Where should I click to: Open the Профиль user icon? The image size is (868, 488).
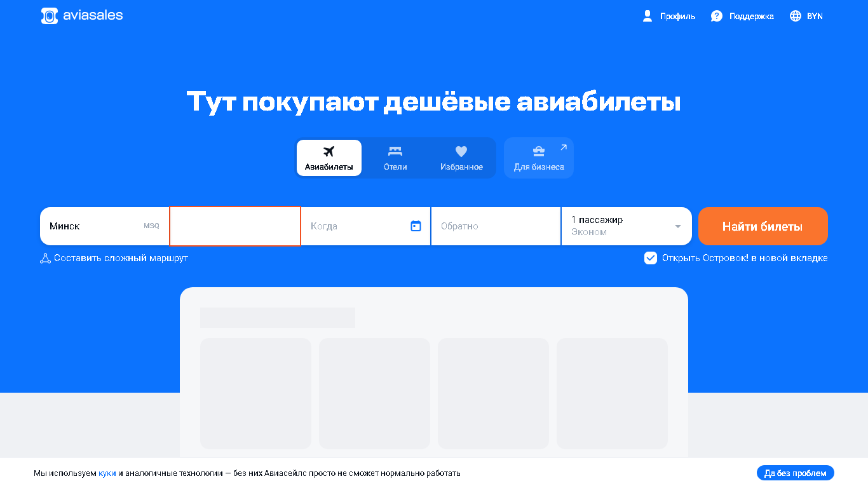[648, 16]
